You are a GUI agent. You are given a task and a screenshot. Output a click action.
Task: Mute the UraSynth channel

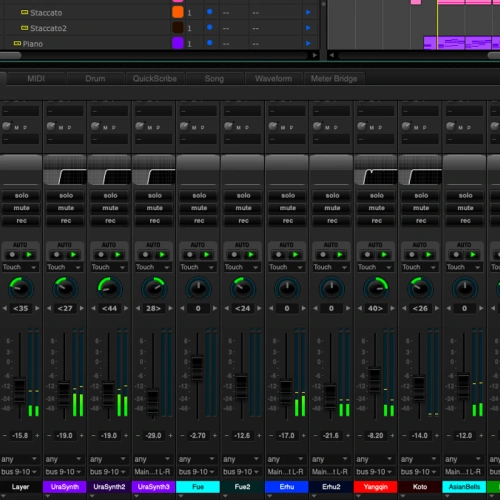point(66,208)
